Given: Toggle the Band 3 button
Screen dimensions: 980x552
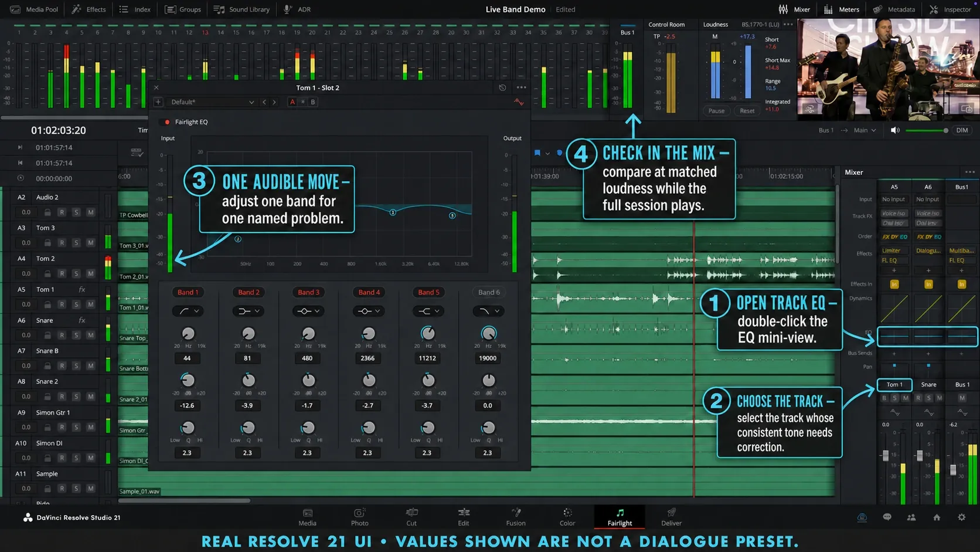Looking at the screenshot, I should click(309, 292).
